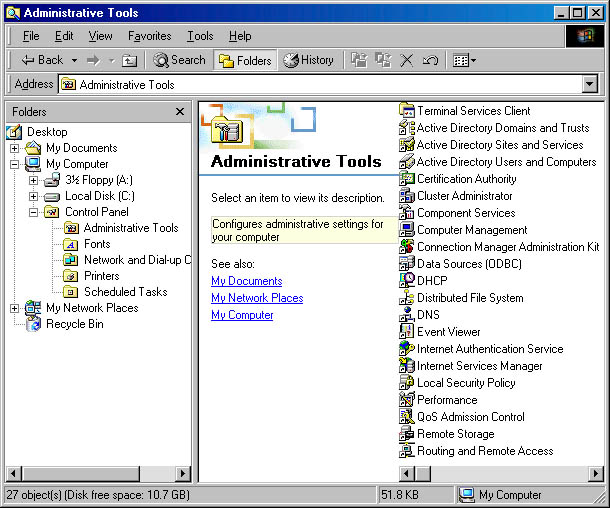Toggle the History pane button
The height and width of the screenshot is (508, 610).
[x=309, y=60]
